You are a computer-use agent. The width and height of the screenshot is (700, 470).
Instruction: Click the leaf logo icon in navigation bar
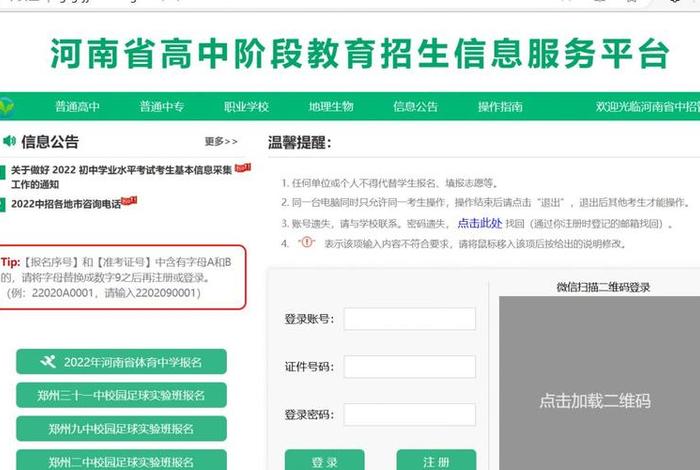6,107
